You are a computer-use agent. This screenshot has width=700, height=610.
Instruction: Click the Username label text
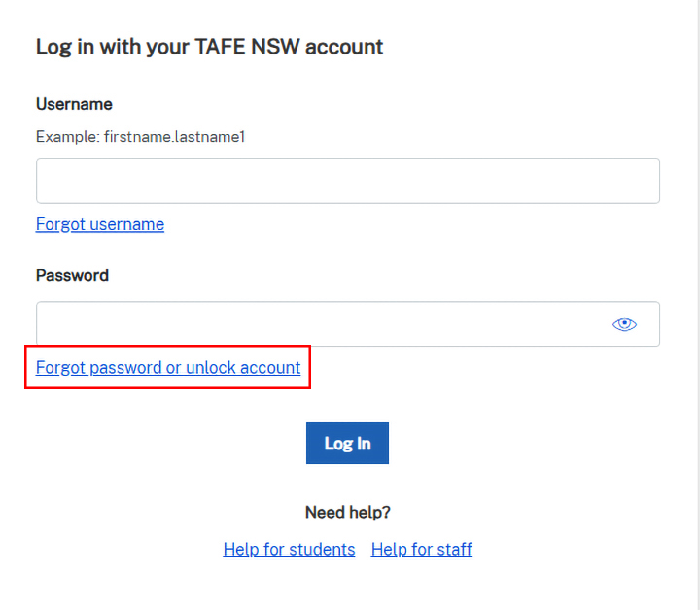pyautogui.click(x=74, y=104)
